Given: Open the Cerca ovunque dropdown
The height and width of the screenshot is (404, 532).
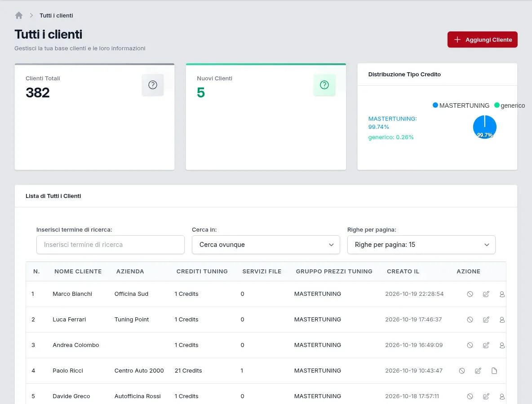Looking at the screenshot, I should coord(266,245).
